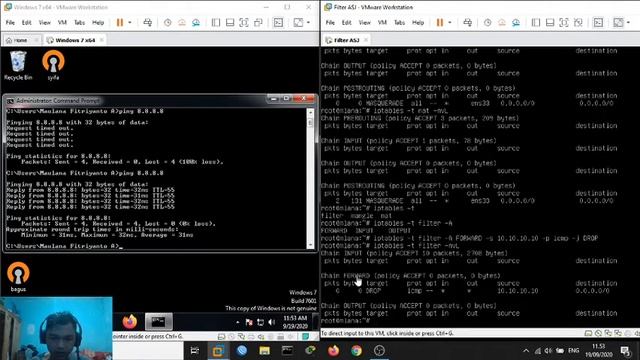Open snapshot manager in Filter ASJ window
This screenshot has width=640, height=360.
click(516, 22)
